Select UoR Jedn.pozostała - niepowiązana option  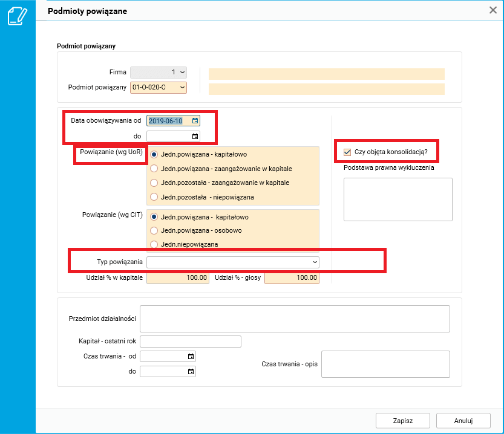pyautogui.click(x=155, y=197)
